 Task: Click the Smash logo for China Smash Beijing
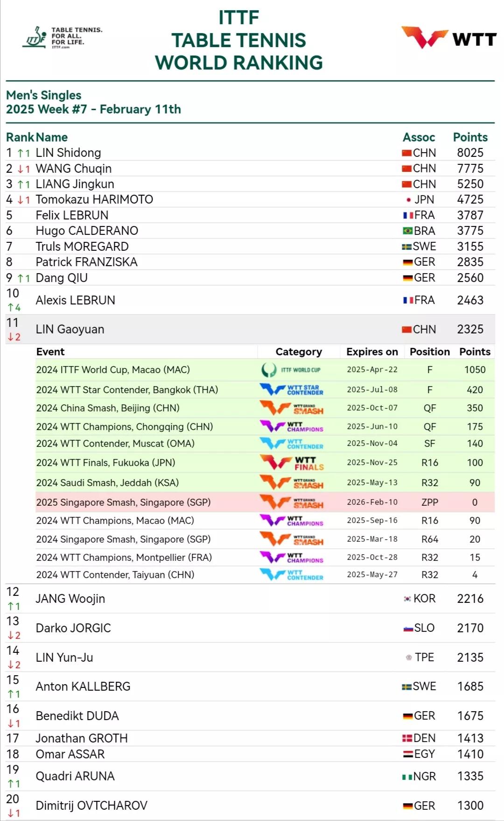click(291, 408)
